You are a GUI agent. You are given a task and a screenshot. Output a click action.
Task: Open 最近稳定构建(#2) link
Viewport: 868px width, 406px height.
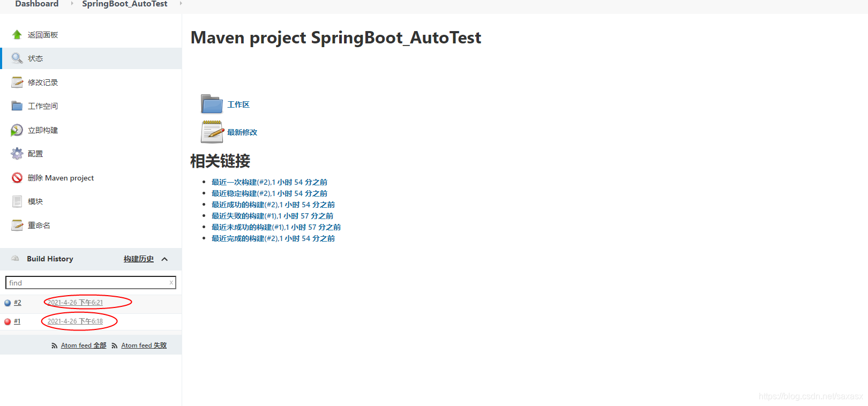[x=270, y=193]
